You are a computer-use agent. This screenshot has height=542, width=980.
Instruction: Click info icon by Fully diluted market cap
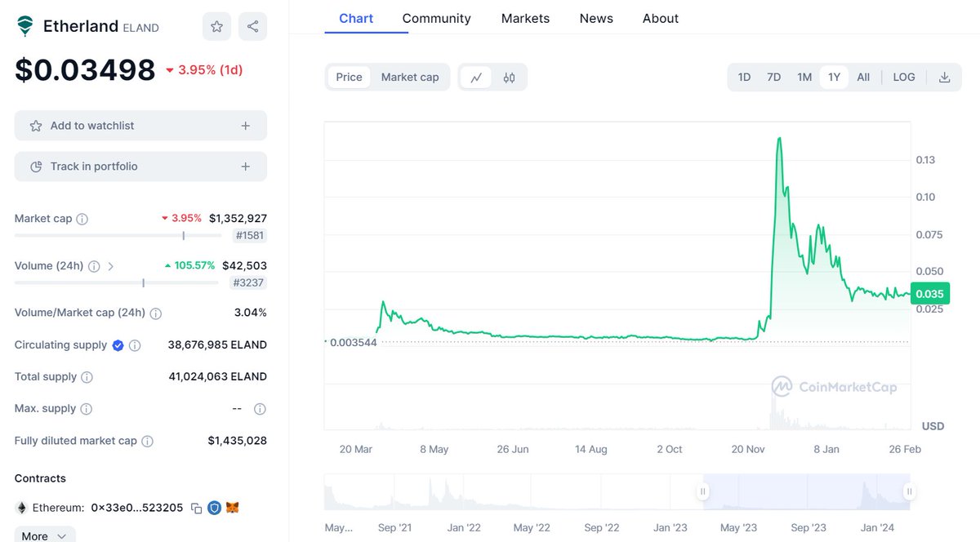pyautogui.click(x=147, y=441)
